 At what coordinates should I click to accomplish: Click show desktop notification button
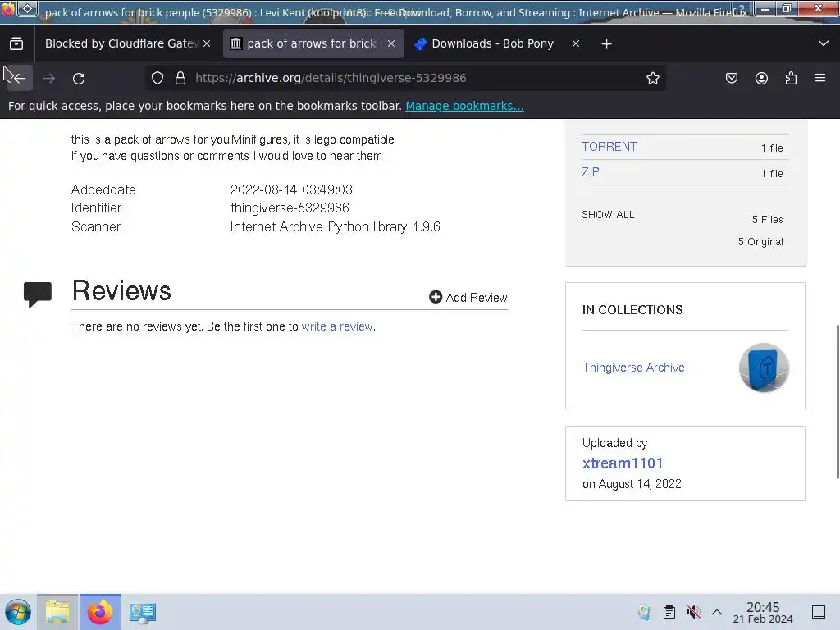click(819, 612)
